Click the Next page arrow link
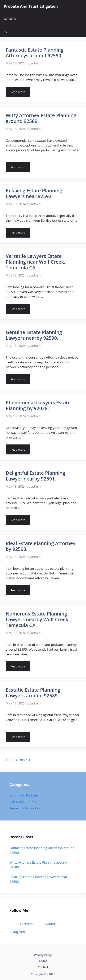The image size is (86, 980). [25, 759]
